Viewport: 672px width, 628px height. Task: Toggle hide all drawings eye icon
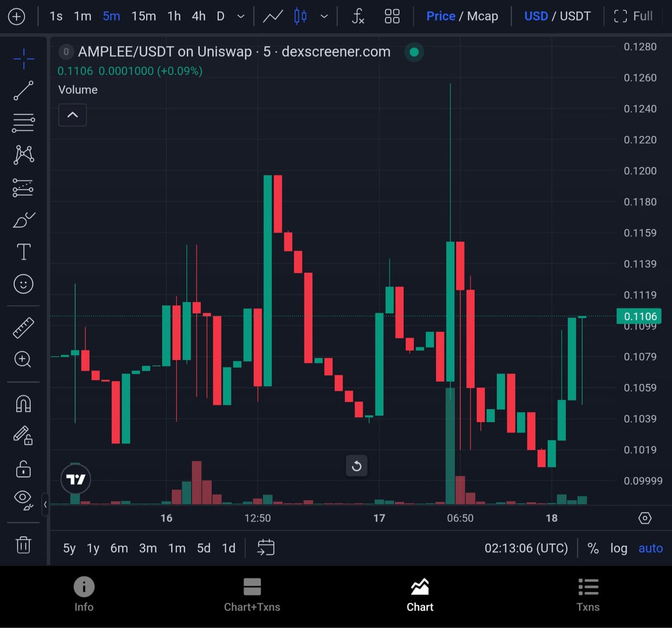pyautogui.click(x=24, y=499)
